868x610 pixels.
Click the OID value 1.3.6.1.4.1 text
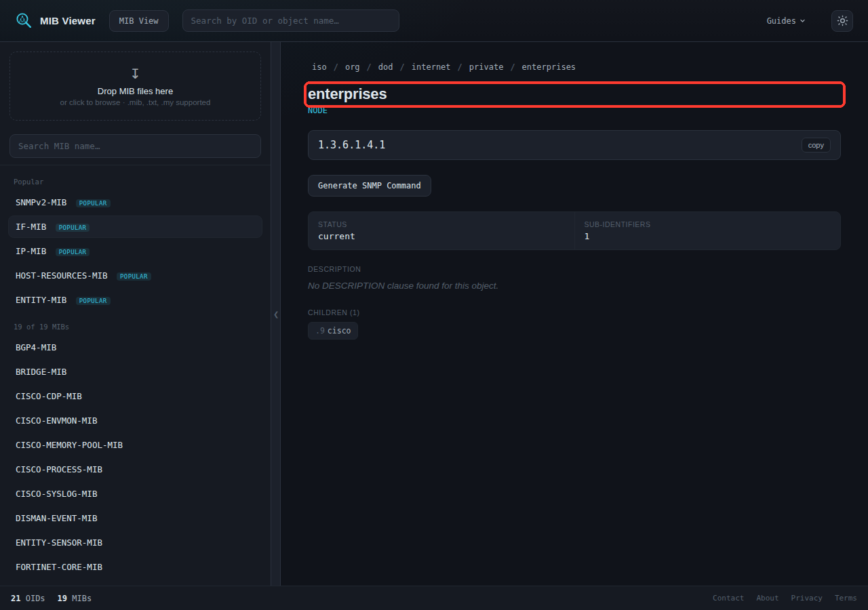pos(352,145)
